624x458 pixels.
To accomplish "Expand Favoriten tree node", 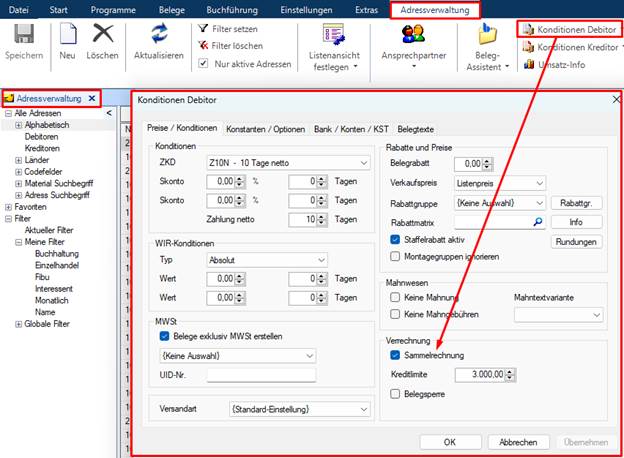I will tap(8, 207).
